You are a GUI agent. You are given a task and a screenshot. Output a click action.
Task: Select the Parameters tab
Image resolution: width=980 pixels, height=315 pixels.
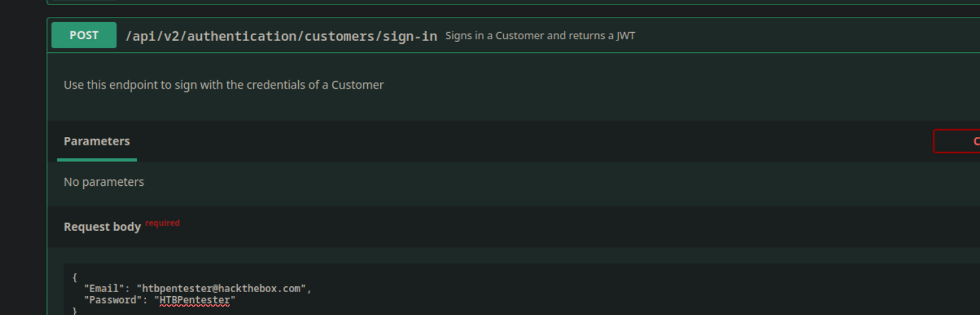click(x=97, y=142)
